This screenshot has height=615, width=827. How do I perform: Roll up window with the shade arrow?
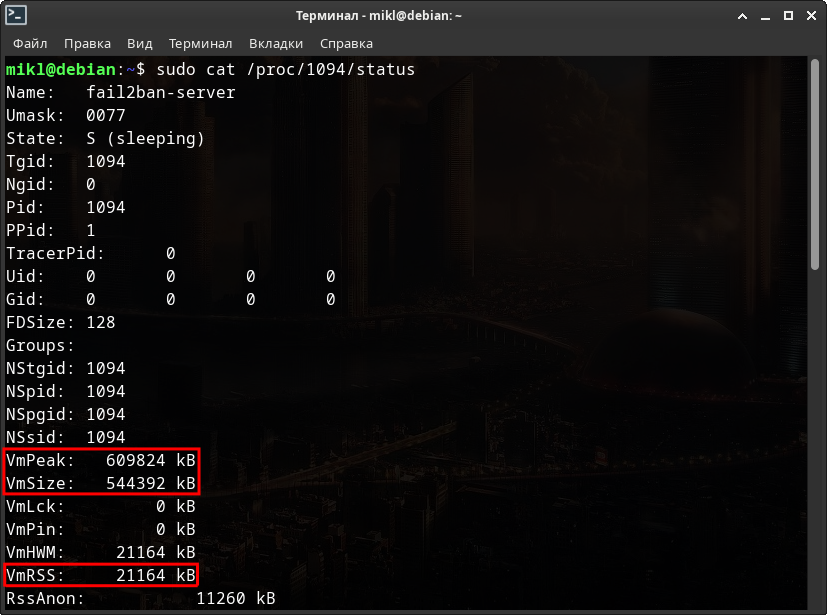[741, 17]
